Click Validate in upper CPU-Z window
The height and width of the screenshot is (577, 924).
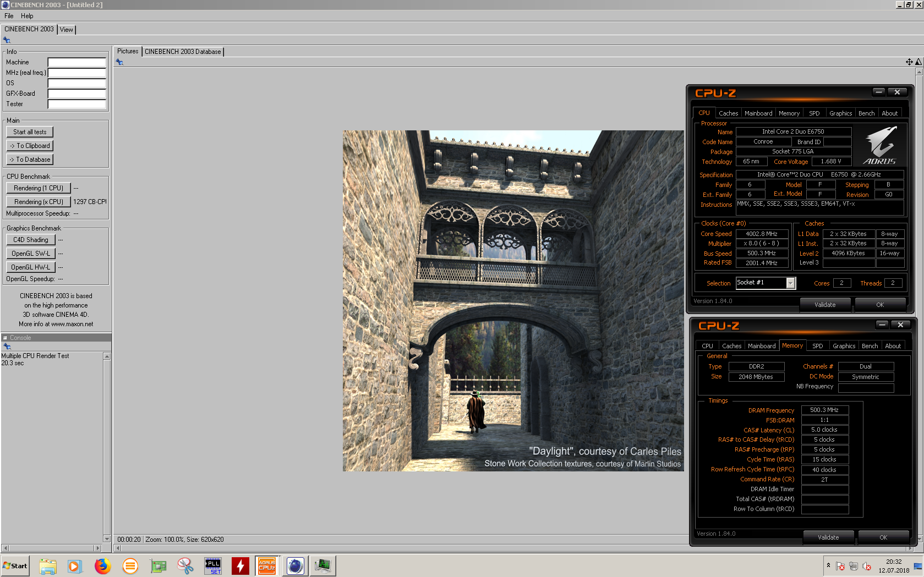(825, 305)
